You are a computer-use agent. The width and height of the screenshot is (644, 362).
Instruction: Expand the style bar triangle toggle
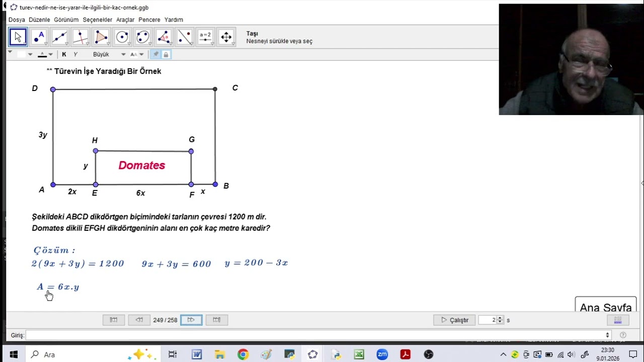click(10, 52)
